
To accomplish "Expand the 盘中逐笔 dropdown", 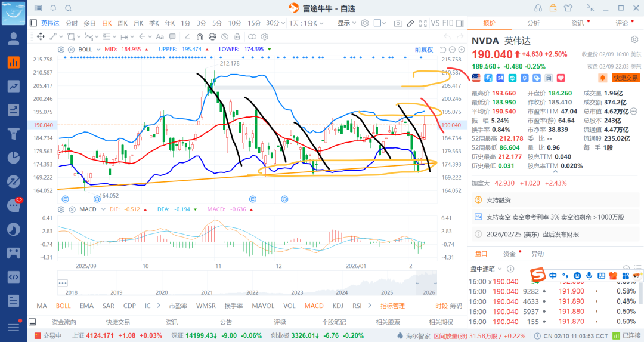I will point(499,269).
